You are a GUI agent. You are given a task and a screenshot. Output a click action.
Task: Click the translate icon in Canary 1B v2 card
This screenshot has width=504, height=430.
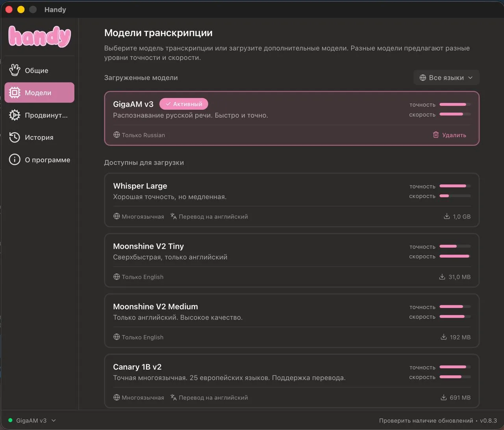click(174, 397)
